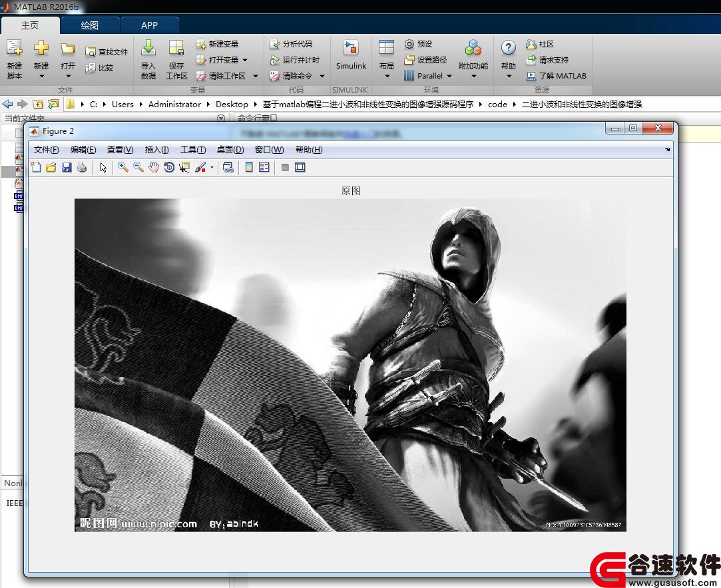Select 查找文件 in the ribbon
Image resolution: width=721 pixels, height=588 pixels.
coord(107,51)
